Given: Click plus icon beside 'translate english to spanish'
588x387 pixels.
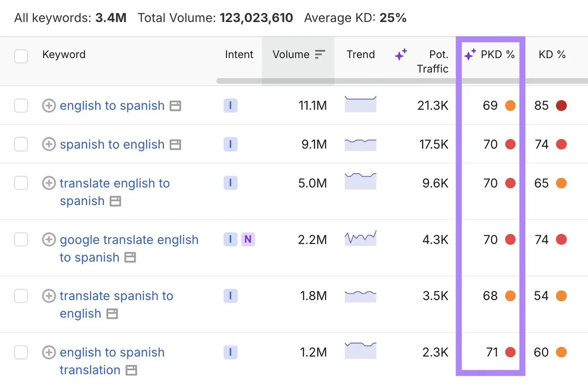Looking at the screenshot, I should pyautogui.click(x=49, y=183).
